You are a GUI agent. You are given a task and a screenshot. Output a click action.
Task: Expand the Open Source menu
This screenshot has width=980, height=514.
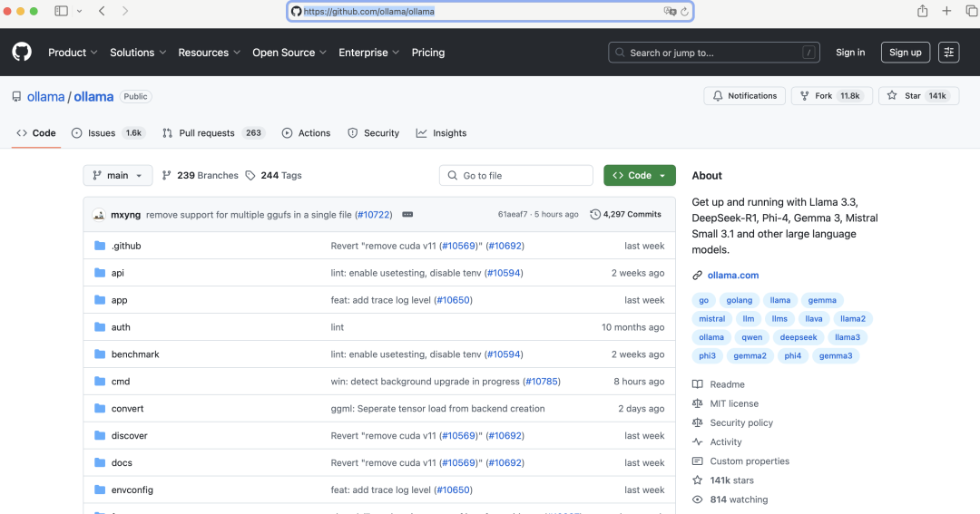tap(289, 53)
